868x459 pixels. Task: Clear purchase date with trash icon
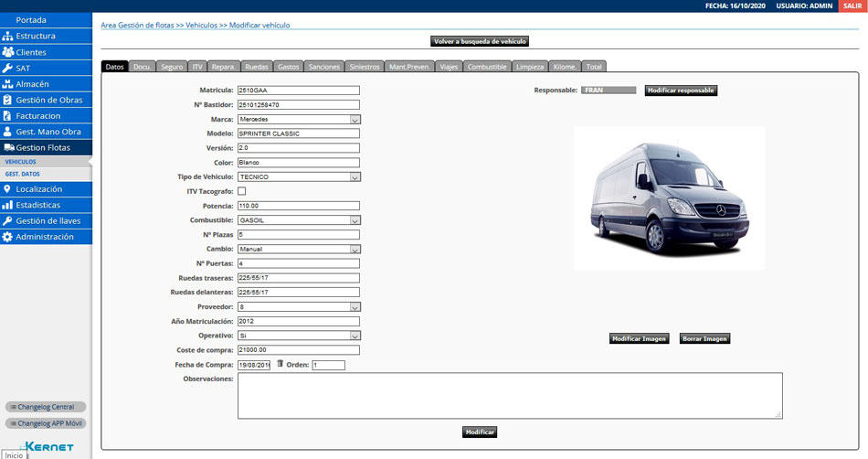pos(281,364)
